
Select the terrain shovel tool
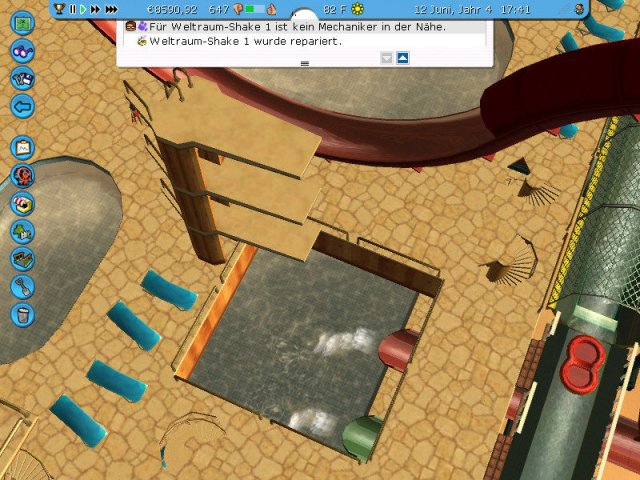pos(22,287)
